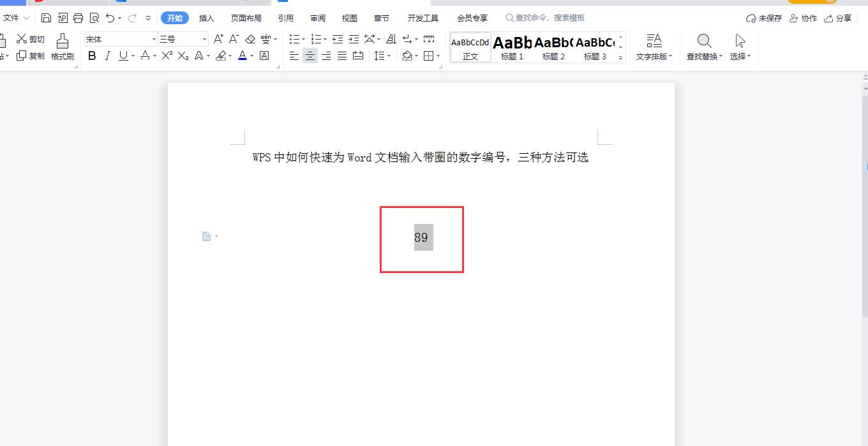Open the 会员专享 tab
This screenshot has width=868, height=446.
point(472,18)
